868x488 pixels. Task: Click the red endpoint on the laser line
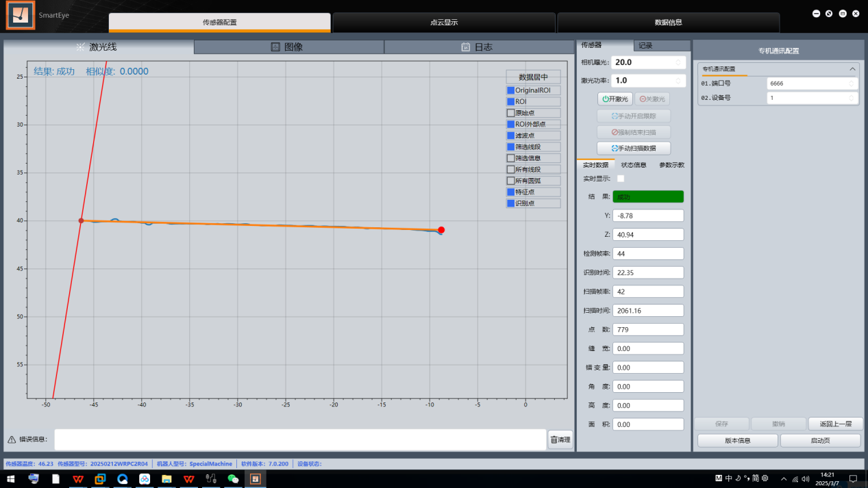pyautogui.click(x=441, y=230)
